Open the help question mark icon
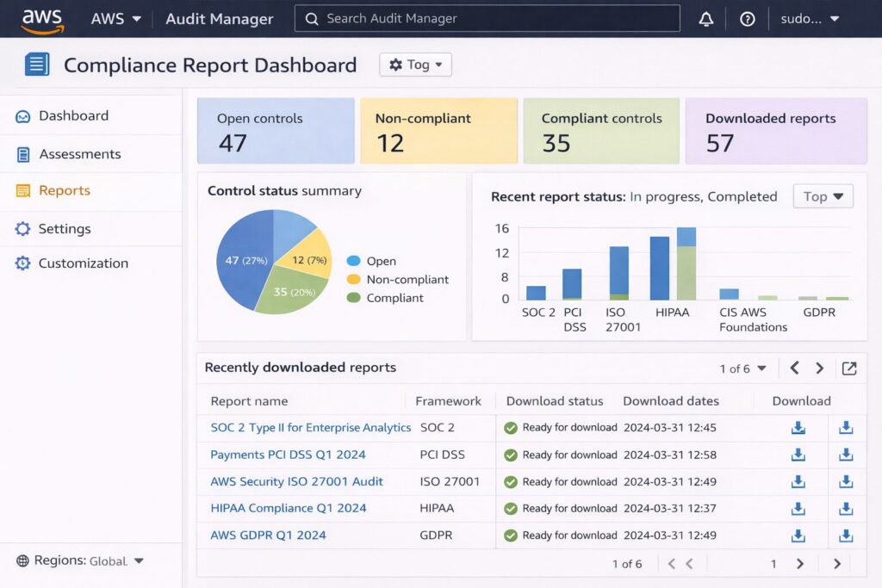The height and width of the screenshot is (588, 882). tap(748, 19)
